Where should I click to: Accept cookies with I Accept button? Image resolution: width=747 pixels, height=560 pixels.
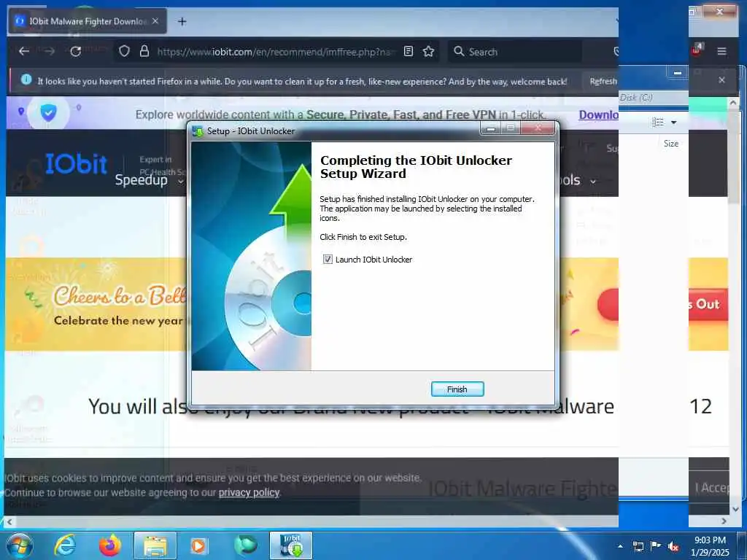711,488
